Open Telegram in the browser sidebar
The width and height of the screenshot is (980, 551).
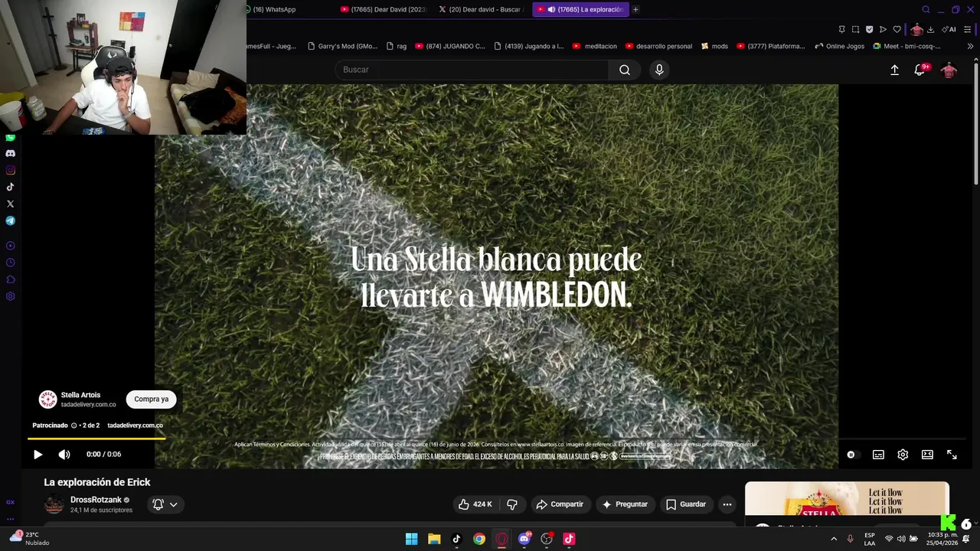tap(10, 220)
